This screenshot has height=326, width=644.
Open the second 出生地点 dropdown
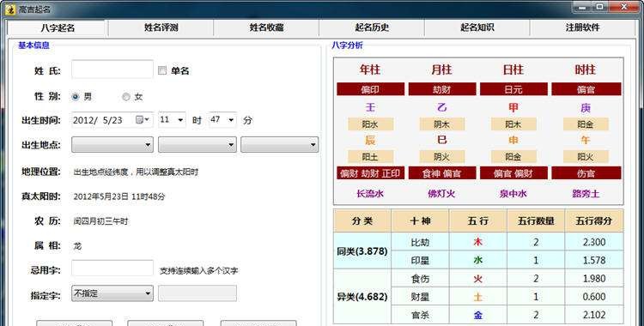197,144
